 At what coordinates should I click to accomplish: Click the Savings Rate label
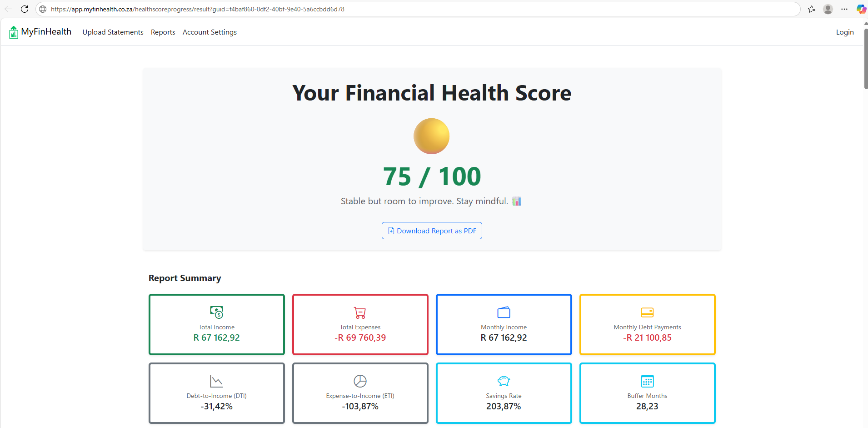pos(504,396)
